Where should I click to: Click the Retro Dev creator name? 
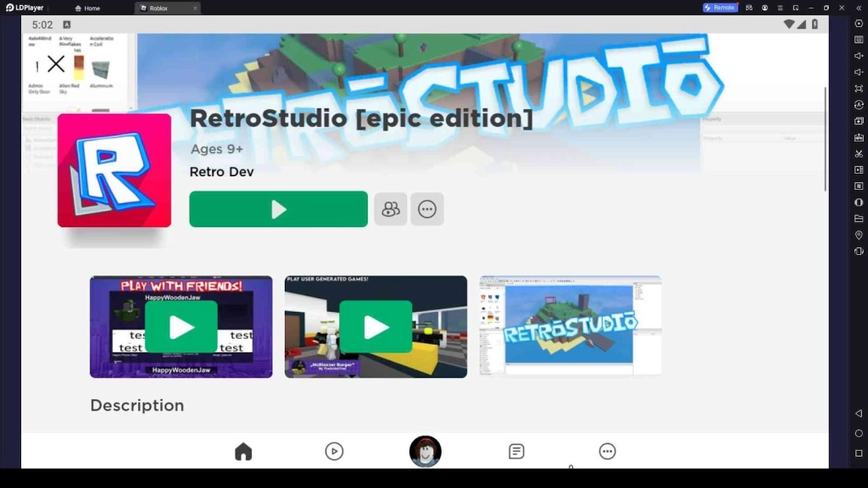(x=221, y=171)
